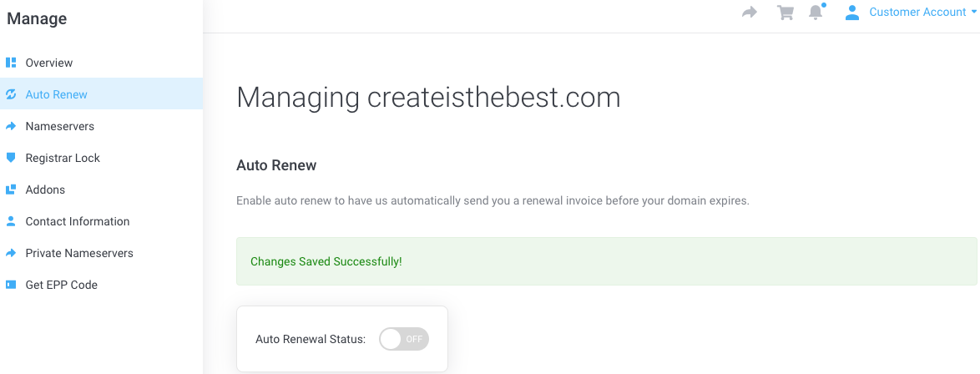Click the Changes Saved Successfully banner
Screen dimensions: 980x374
point(606,261)
